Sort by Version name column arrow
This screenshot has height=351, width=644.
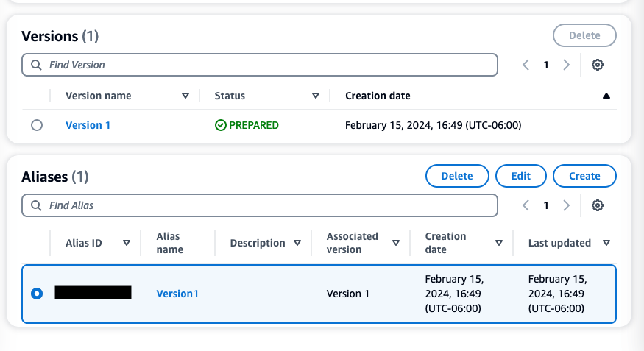click(x=185, y=96)
